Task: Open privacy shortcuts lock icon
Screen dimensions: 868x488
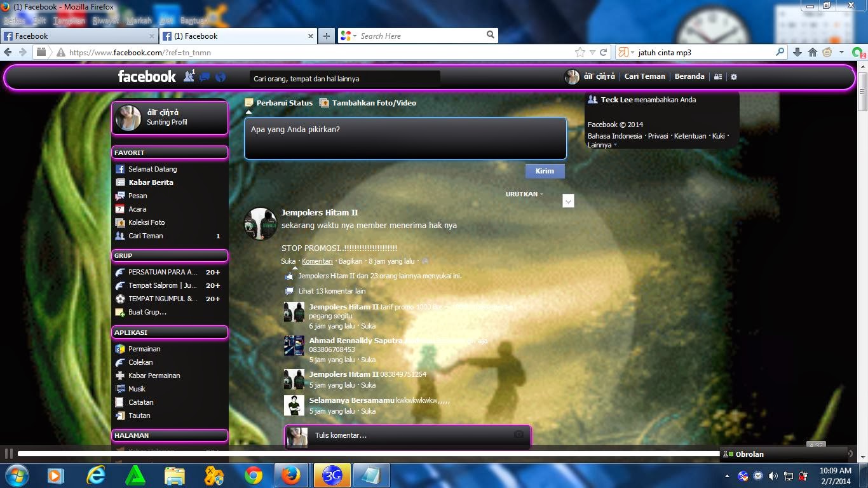Action: pos(718,76)
